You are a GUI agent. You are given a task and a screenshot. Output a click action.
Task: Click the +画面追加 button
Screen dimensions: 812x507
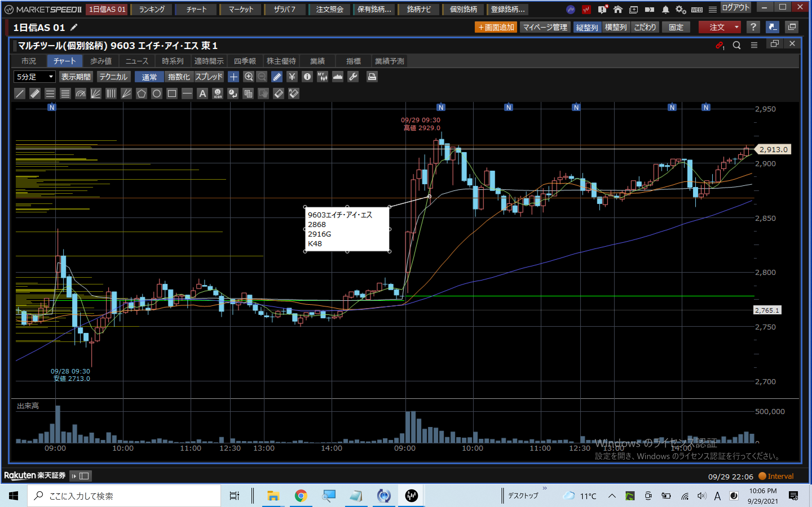[x=496, y=27]
